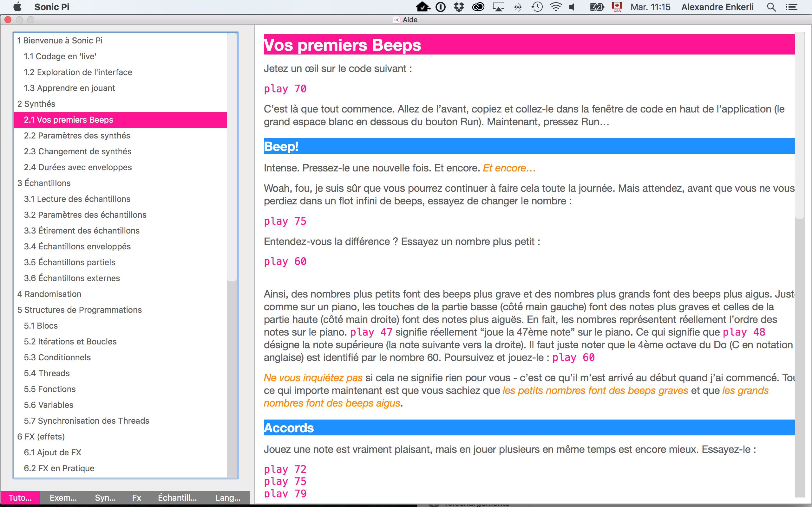Click the help content vertical scrollbar
The height and width of the screenshot is (507, 812).
800,127
